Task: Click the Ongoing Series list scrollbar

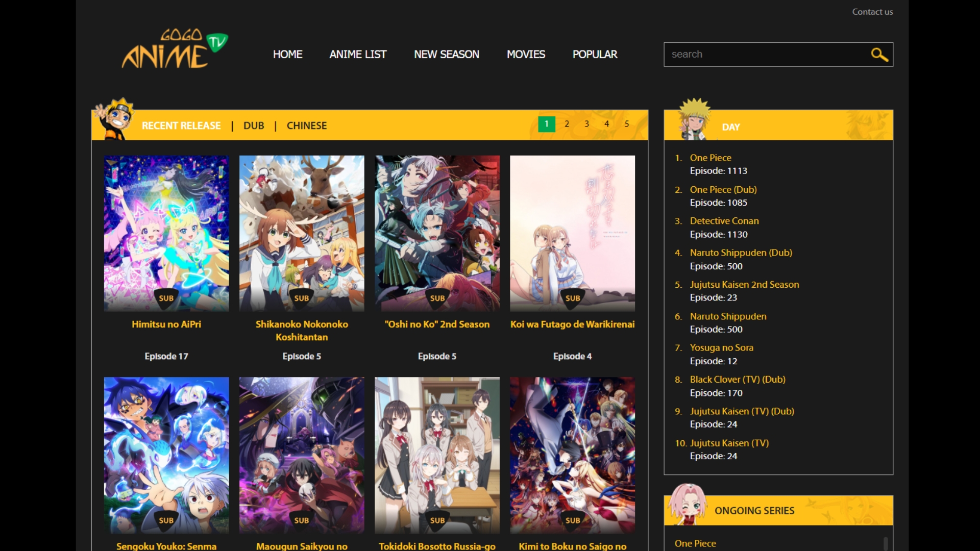Action: tap(886, 543)
